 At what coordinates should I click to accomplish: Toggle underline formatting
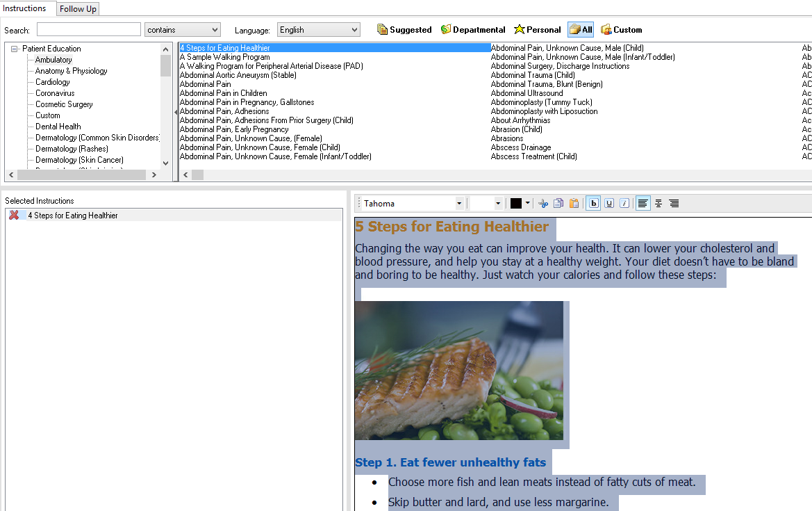[609, 204]
